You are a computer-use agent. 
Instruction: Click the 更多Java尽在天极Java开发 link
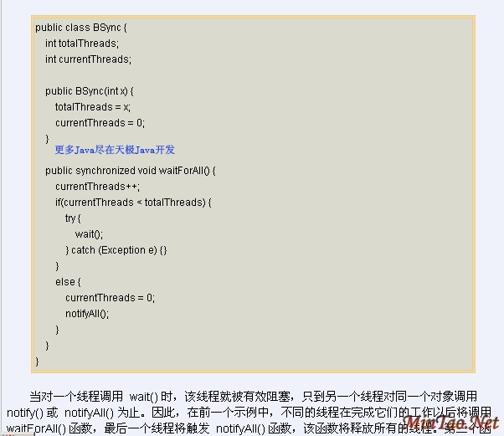[115, 150]
